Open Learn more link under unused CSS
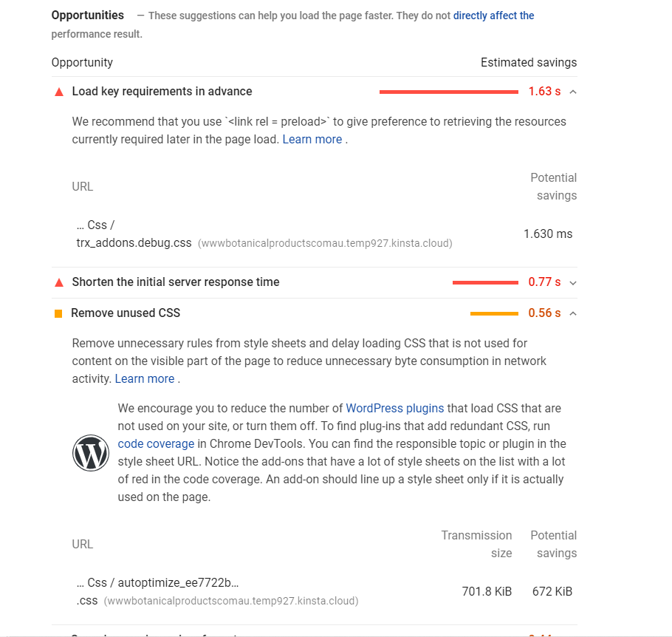 (145, 379)
